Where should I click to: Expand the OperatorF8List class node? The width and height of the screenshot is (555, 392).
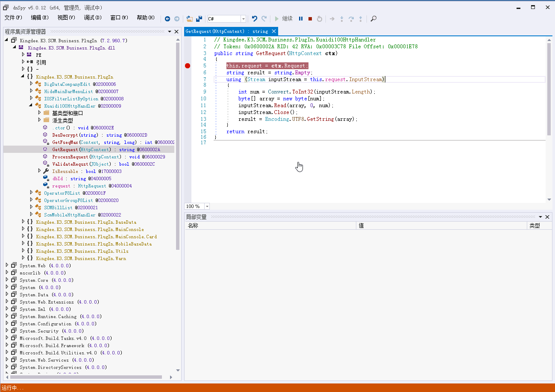tap(31, 193)
